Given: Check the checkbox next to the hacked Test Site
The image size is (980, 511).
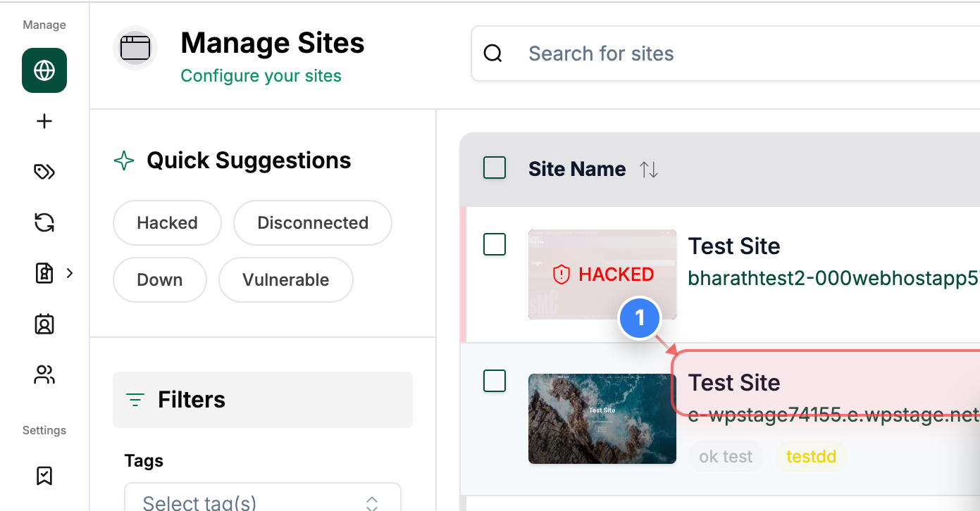Looking at the screenshot, I should (x=495, y=244).
